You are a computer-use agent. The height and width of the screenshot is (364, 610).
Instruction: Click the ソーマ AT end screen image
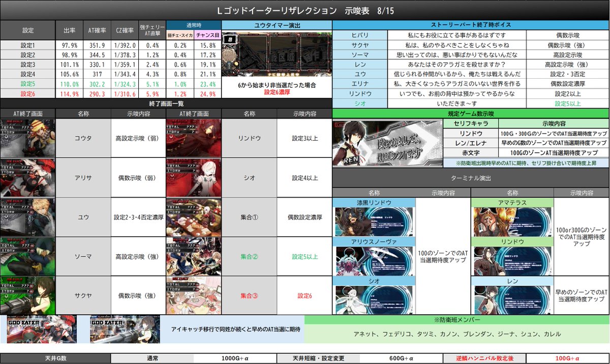tap(27, 256)
